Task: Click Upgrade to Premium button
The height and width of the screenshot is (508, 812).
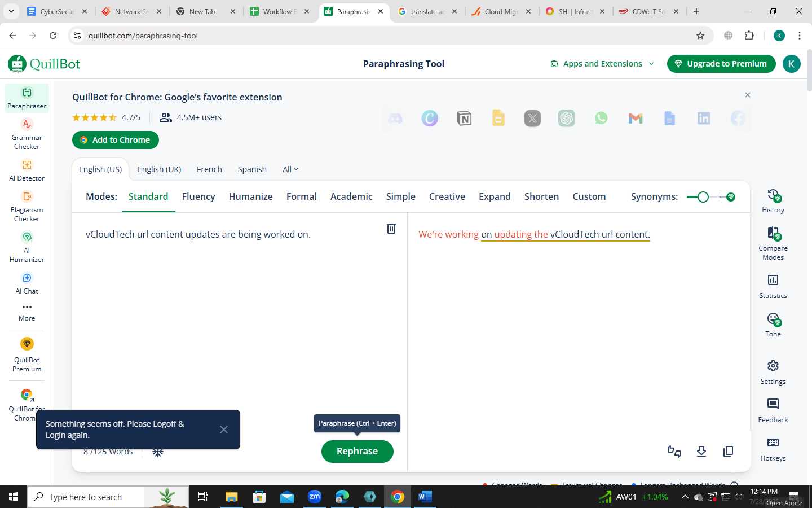Action: point(721,64)
